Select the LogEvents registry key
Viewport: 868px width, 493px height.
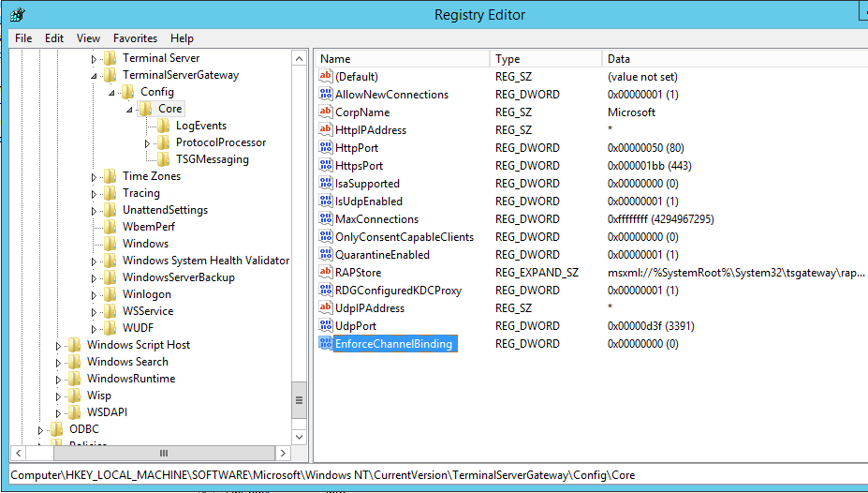[200, 126]
